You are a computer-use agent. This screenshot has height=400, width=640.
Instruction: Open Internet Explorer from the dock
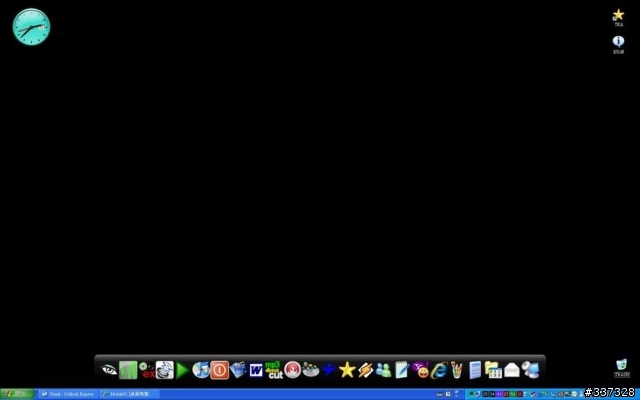pyautogui.click(x=439, y=370)
